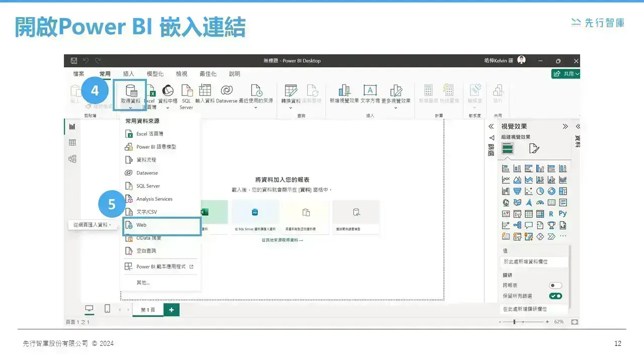The width and height of the screenshot is (644, 362).
Task: Click 新增視覺效果 in the ribbon
Action: 344,94
